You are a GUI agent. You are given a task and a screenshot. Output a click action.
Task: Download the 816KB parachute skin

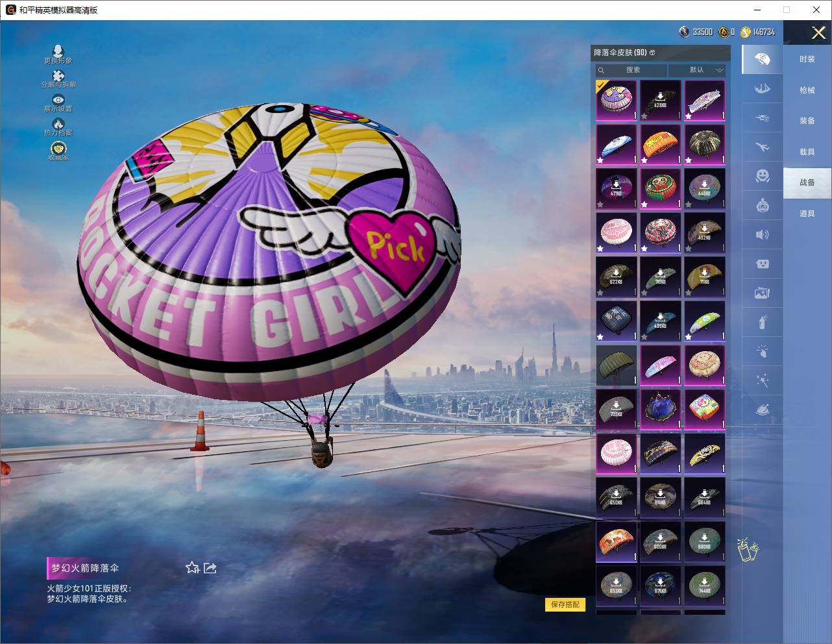coord(661,497)
